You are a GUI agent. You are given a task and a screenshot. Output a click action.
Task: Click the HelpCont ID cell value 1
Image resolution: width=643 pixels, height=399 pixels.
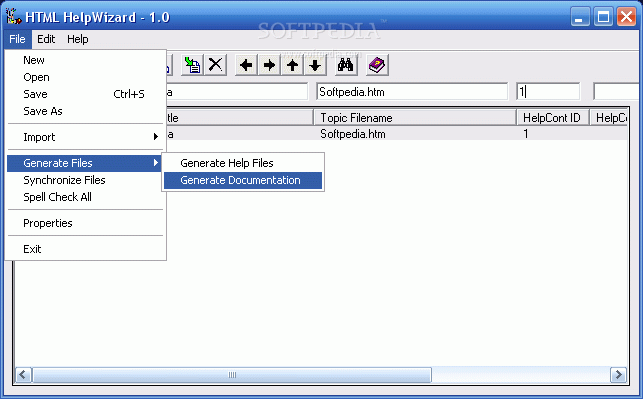[x=526, y=134]
